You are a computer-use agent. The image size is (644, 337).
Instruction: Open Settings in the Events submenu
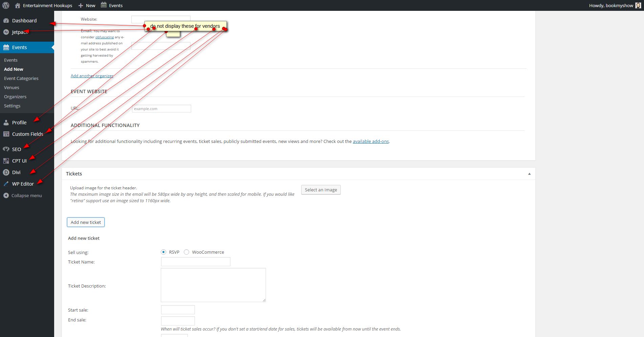click(12, 106)
